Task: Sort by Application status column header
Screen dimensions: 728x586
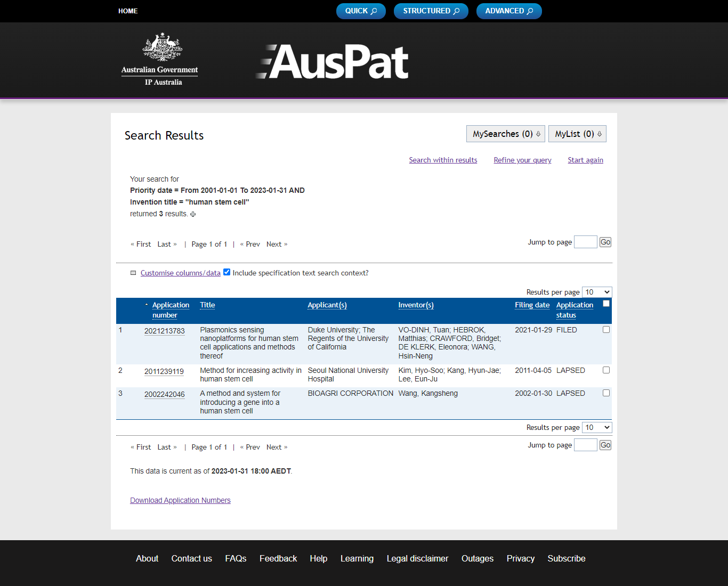Action: click(575, 310)
